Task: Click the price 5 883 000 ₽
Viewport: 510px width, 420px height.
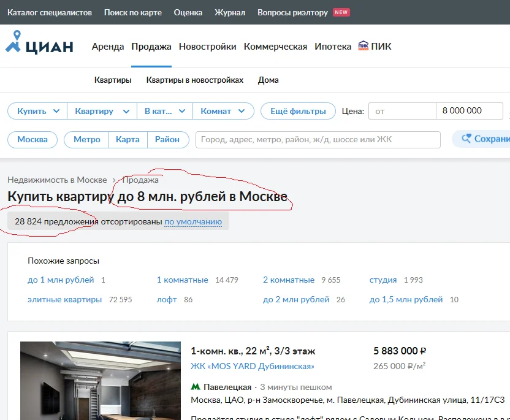Action: click(400, 351)
